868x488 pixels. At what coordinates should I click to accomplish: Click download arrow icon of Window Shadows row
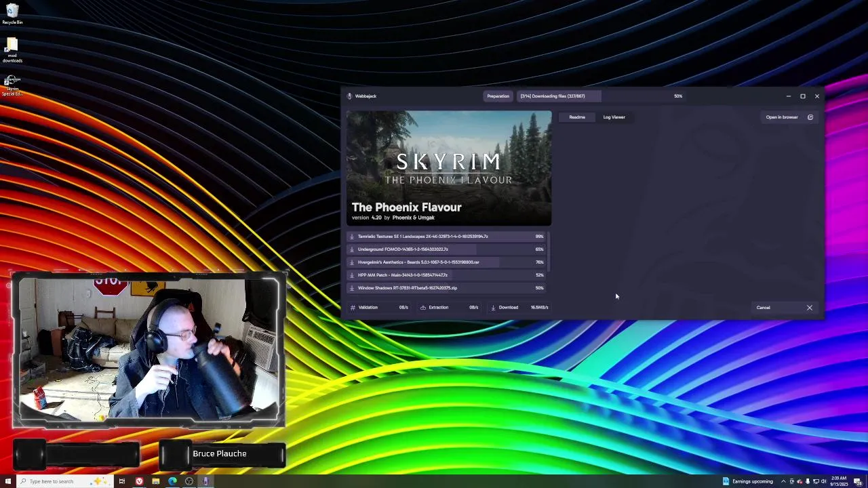(351, 288)
